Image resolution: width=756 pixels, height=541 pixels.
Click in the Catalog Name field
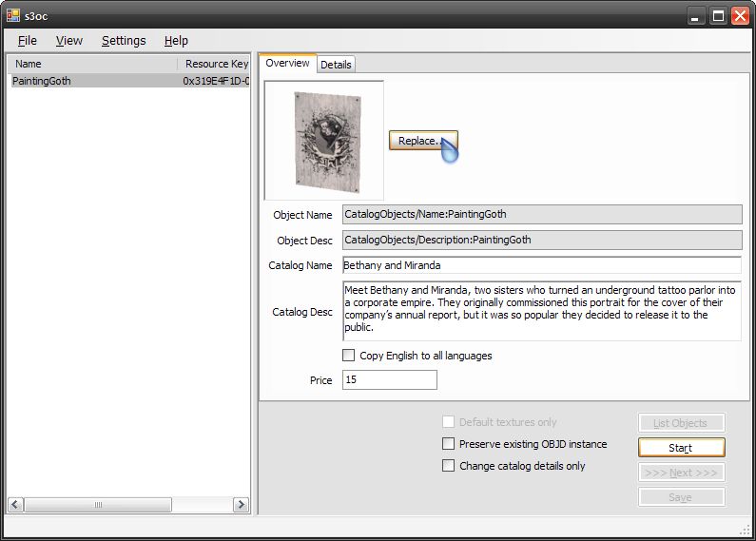(x=541, y=265)
